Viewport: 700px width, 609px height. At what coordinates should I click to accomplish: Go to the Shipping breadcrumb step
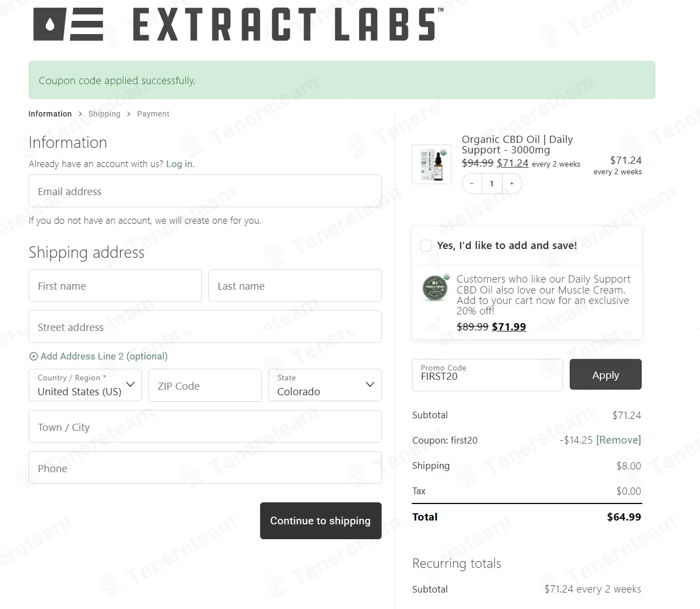point(104,114)
